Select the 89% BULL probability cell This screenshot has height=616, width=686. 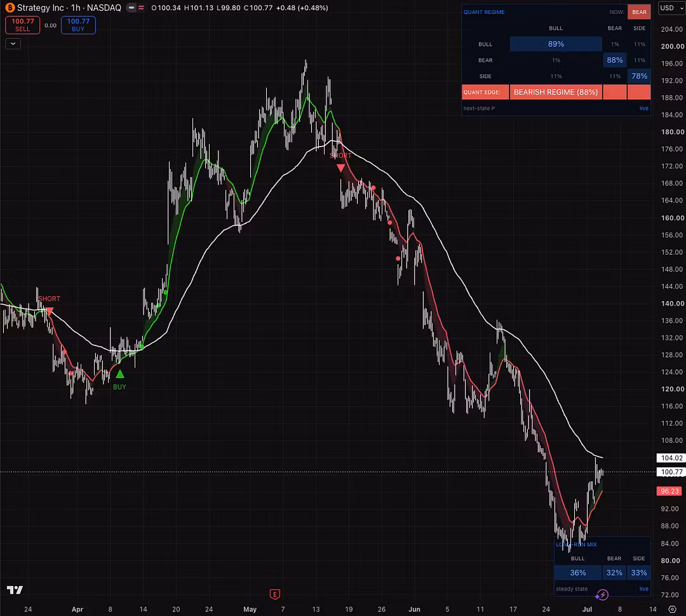tap(556, 44)
